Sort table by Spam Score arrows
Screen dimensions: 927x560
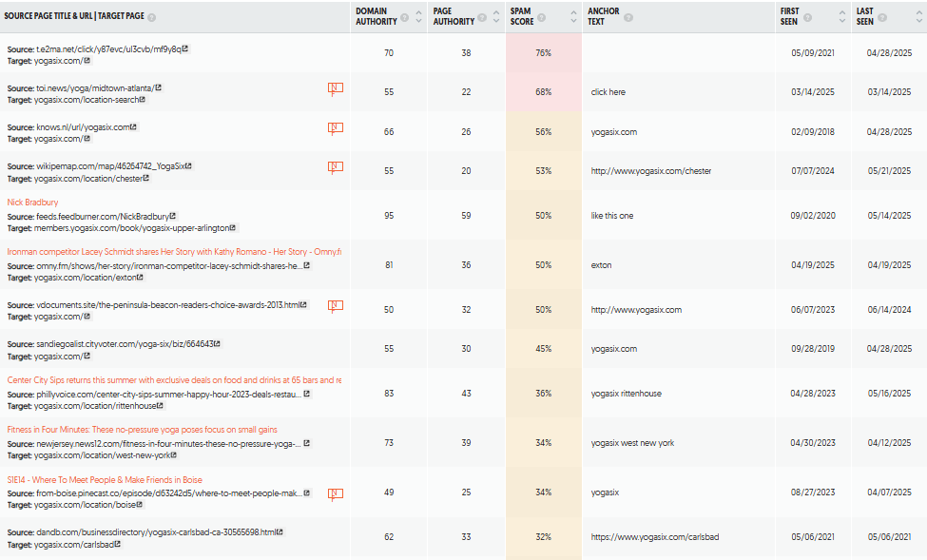pyautogui.click(x=573, y=16)
